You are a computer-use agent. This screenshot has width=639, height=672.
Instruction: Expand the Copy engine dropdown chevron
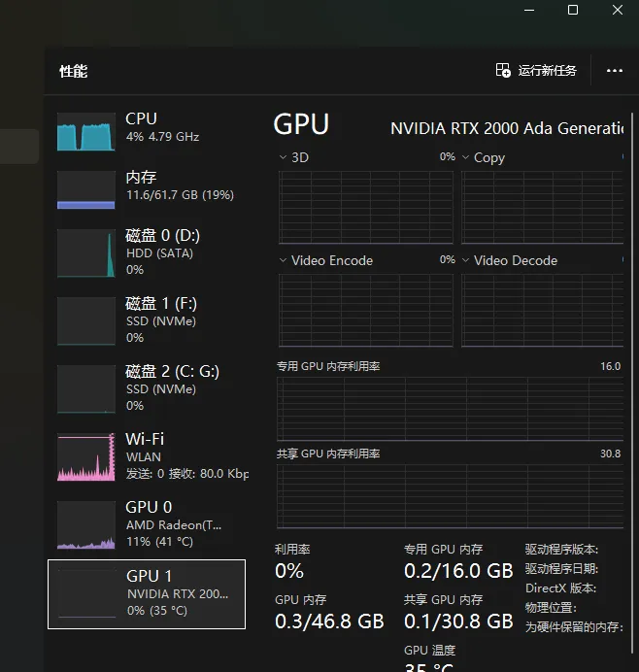pyautogui.click(x=465, y=157)
